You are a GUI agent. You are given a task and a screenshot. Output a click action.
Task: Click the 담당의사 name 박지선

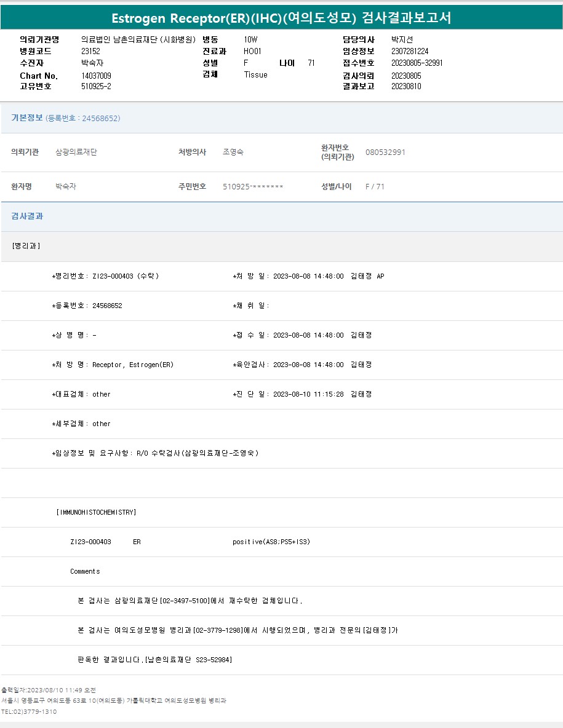402,39
